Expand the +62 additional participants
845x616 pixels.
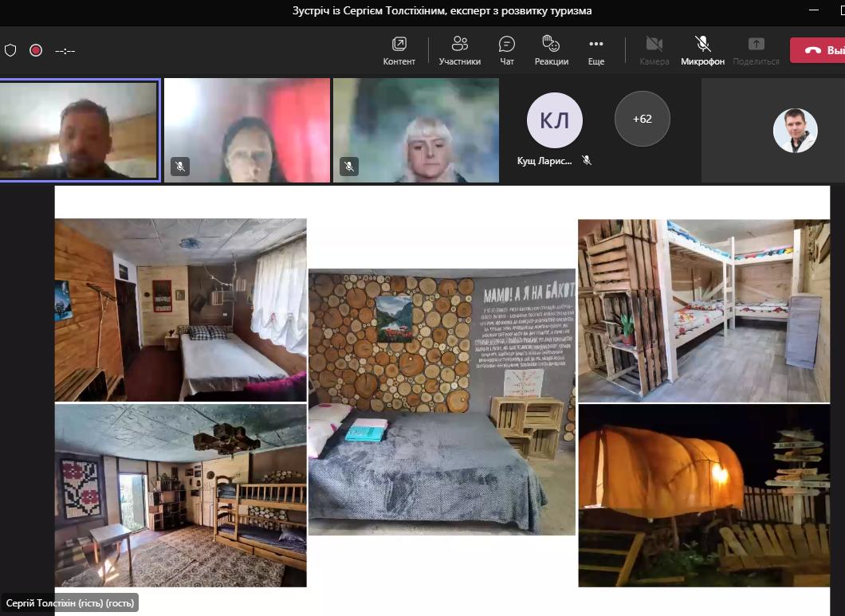pos(642,119)
